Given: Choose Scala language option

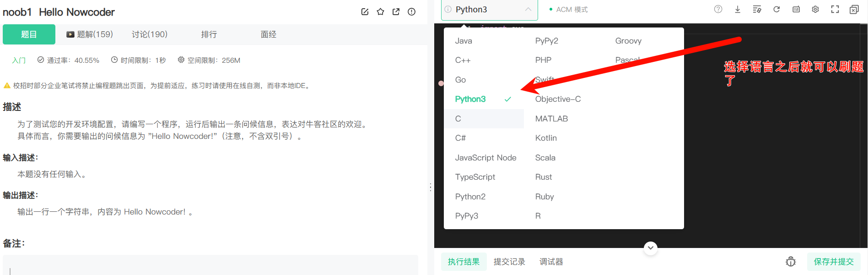Looking at the screenshot, I should (545, 158).
